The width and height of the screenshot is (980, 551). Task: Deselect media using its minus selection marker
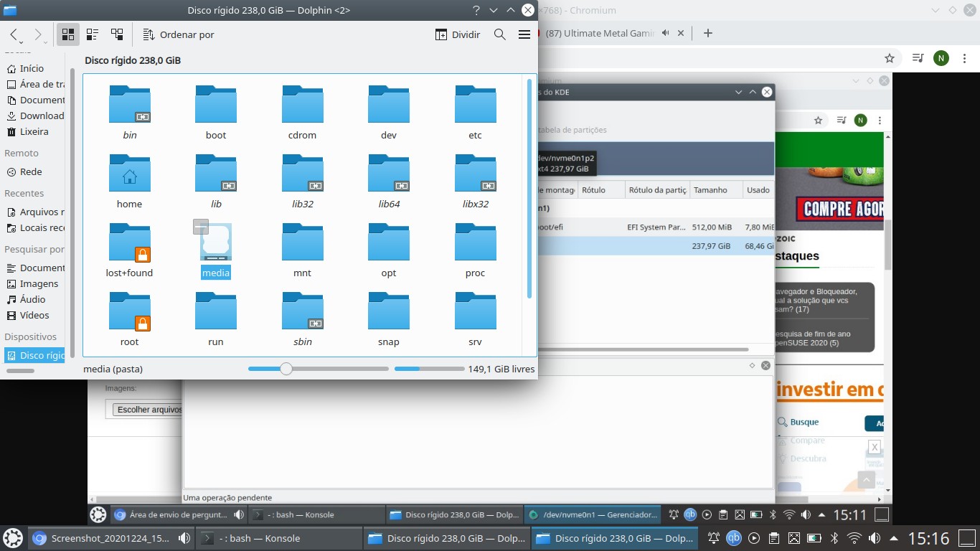coord(201,227)
